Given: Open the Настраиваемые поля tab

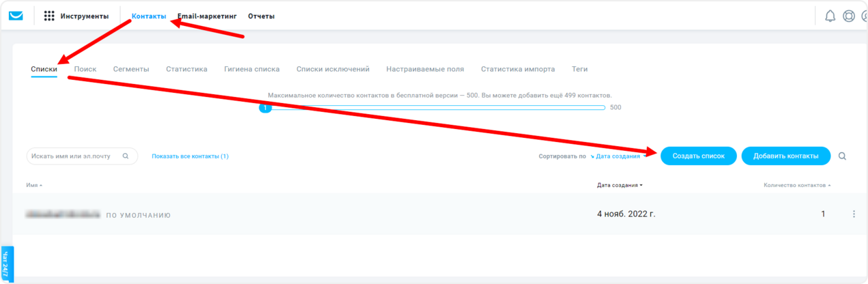Looking at the screenshot, I should click(x=425, y=69).
